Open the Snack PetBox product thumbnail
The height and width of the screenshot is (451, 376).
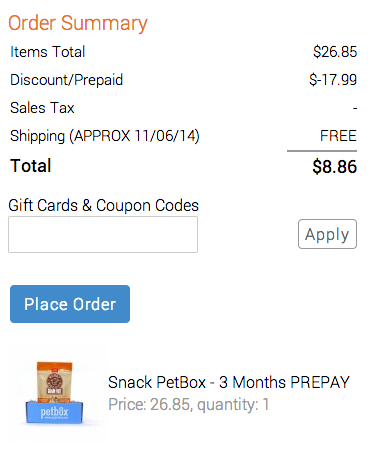(55, 393)
